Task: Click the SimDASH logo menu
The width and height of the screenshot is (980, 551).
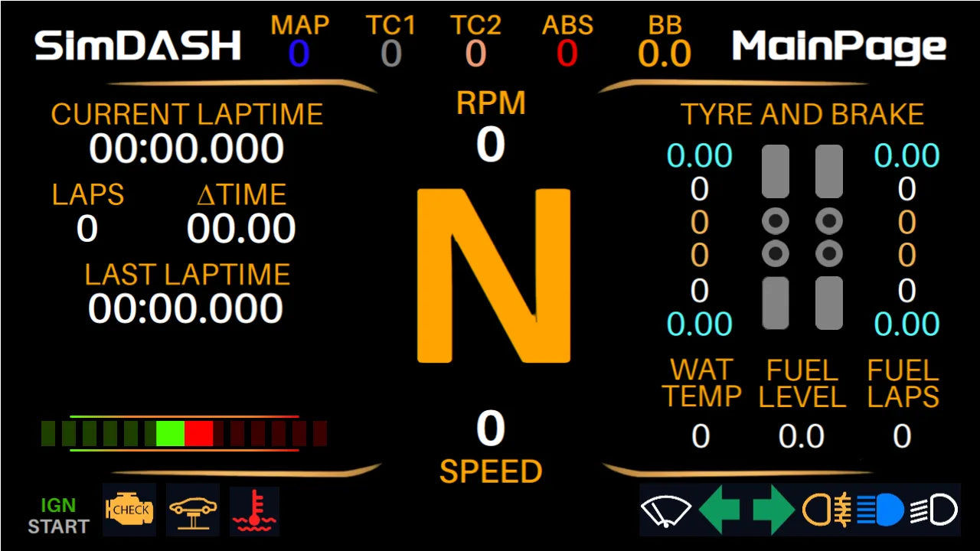Action: (135, 46)
